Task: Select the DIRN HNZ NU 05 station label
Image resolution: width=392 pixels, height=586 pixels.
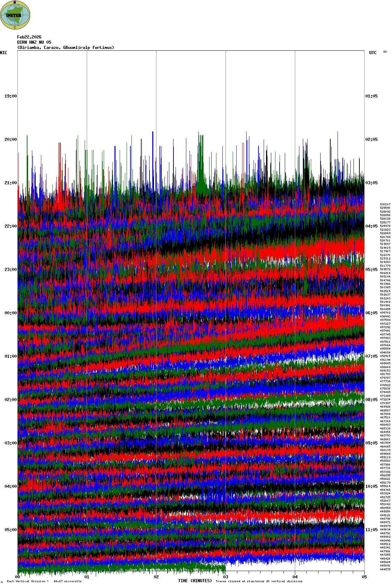Action: 34,42
